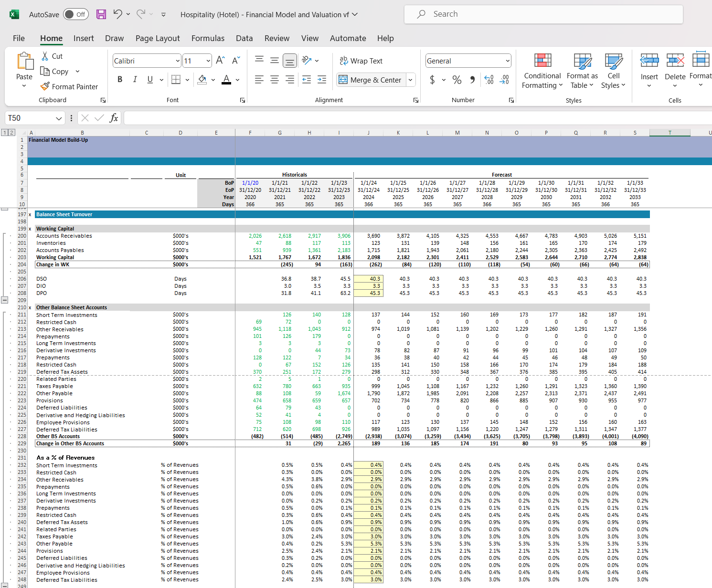712x588 pixels.
Task: Click the center align text icon
Action: point(275,80)
